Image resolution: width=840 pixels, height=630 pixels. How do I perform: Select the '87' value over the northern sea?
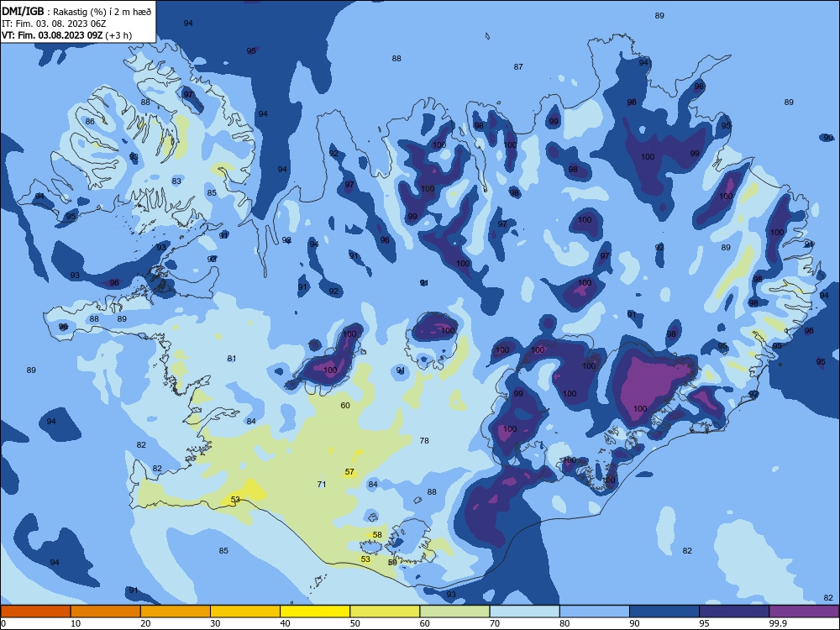click(x=518, y=67)
